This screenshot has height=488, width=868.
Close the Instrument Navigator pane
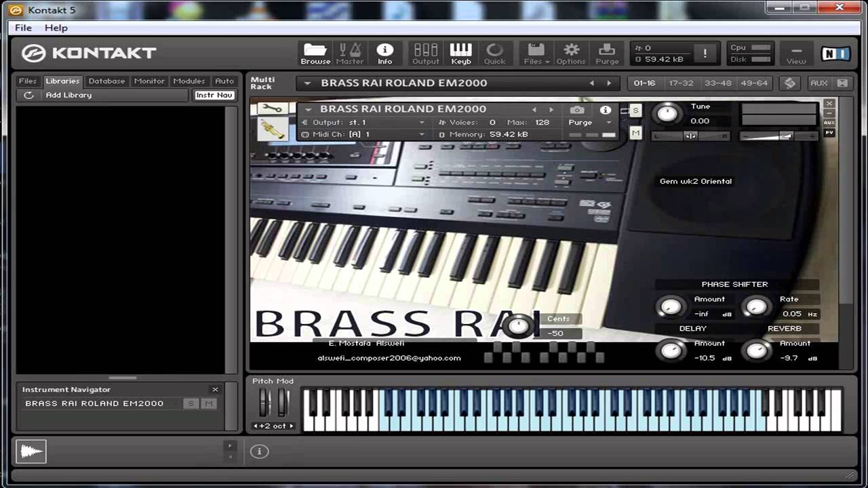[215, 389]
